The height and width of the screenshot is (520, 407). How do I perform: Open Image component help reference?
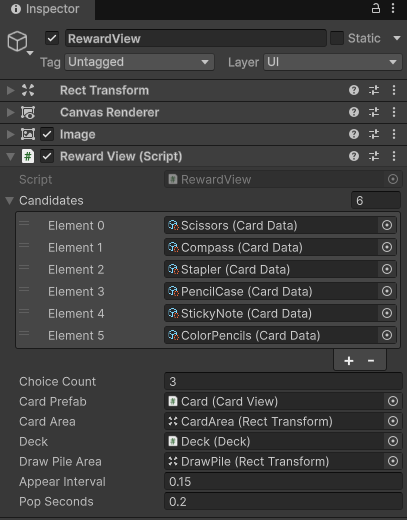(x=354, y=134)
